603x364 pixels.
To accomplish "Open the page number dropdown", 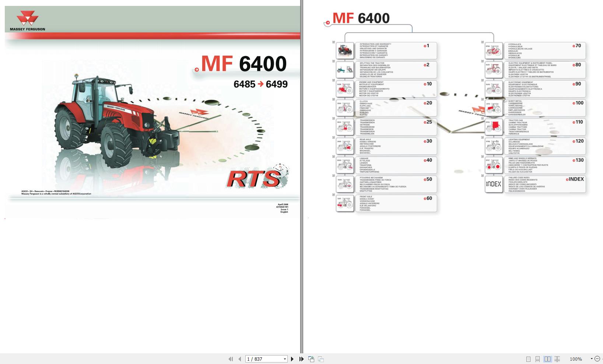I will coord(285,359).
